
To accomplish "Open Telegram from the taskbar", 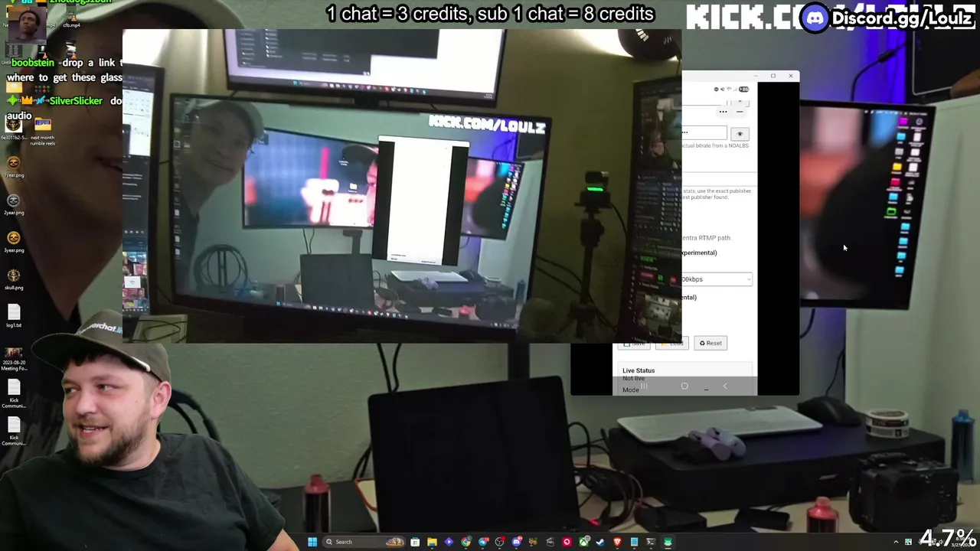I will tap(483, 542).
